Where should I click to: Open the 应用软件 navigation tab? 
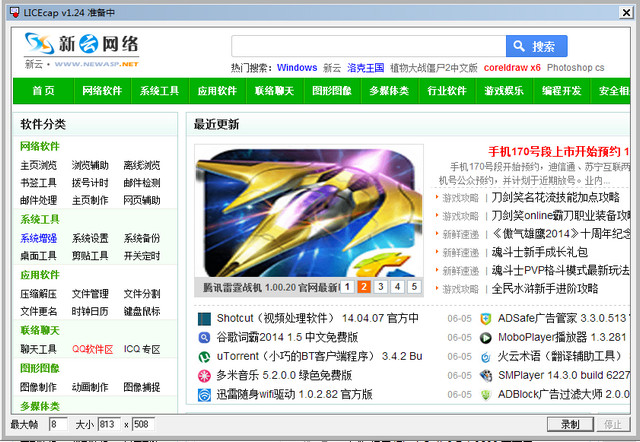click(217, 91)
